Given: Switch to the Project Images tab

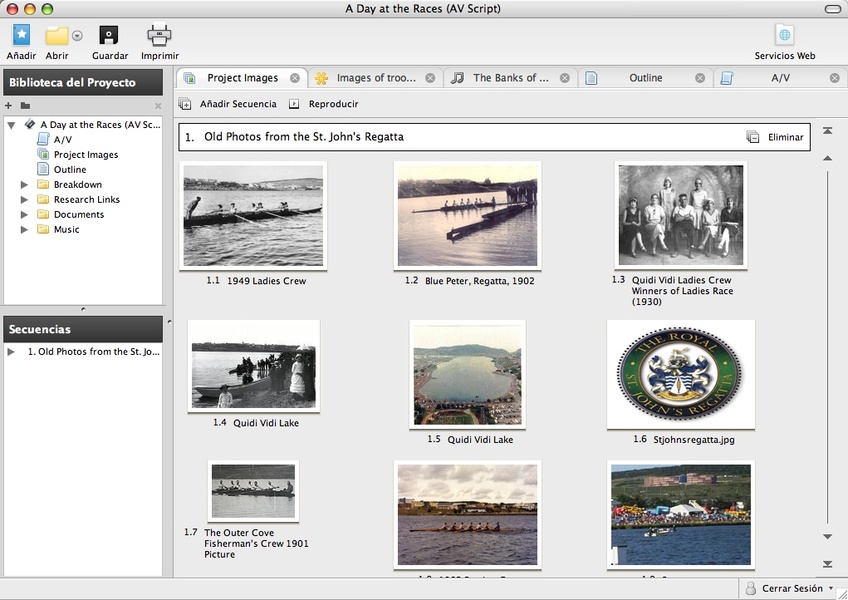Looking at the screenshot, I should tap(242, 78).
